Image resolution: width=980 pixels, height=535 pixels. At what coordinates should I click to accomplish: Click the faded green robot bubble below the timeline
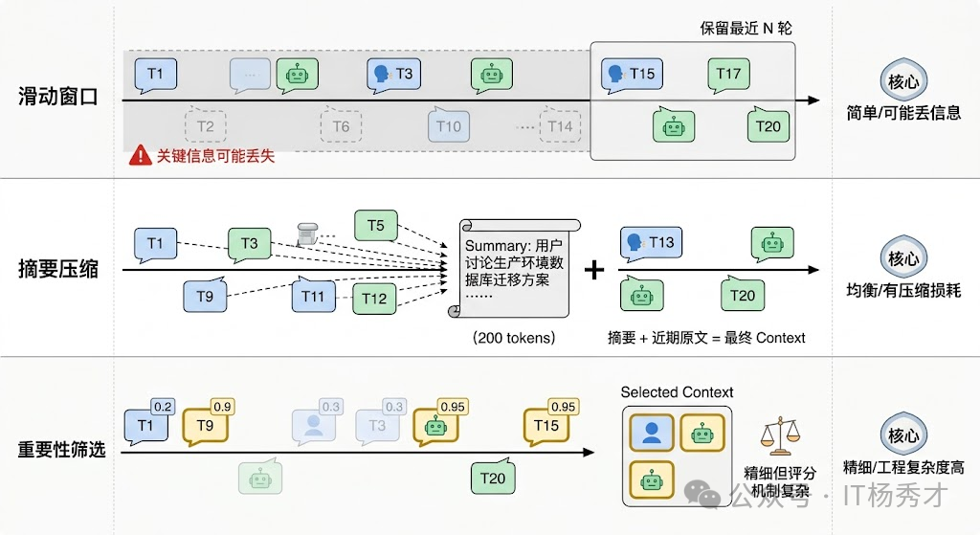(260, 479)
